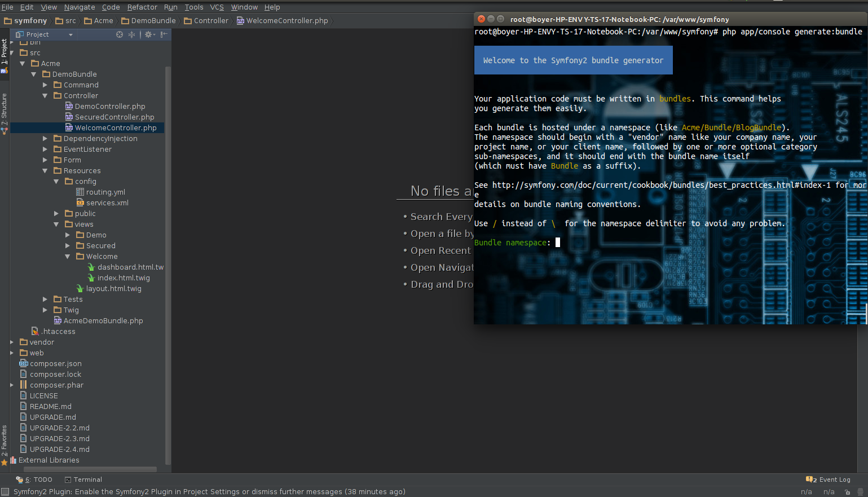Image resolution: width=868 pixels, height=497 pixels.
Task: Open the Tools menu
Action: pyautogui.click(x=193, y=7)
